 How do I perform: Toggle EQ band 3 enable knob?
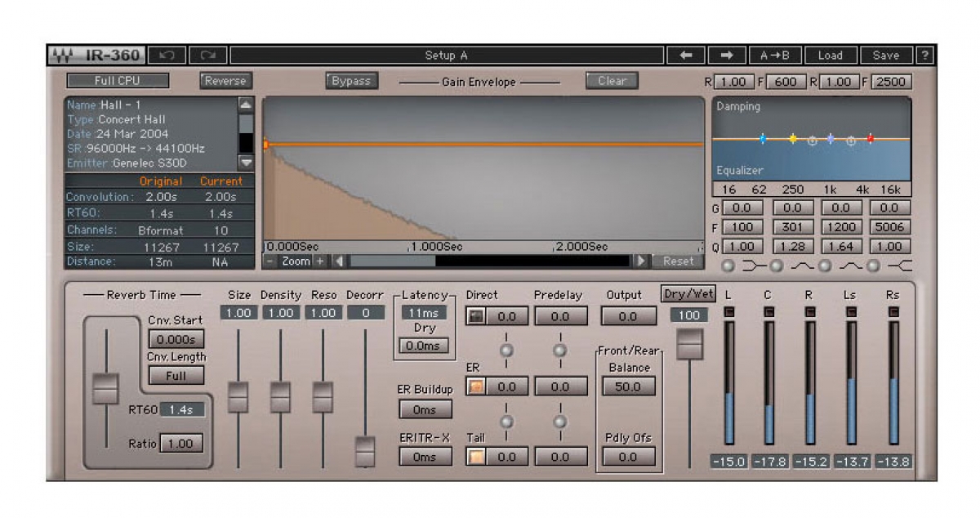point(825,266)
